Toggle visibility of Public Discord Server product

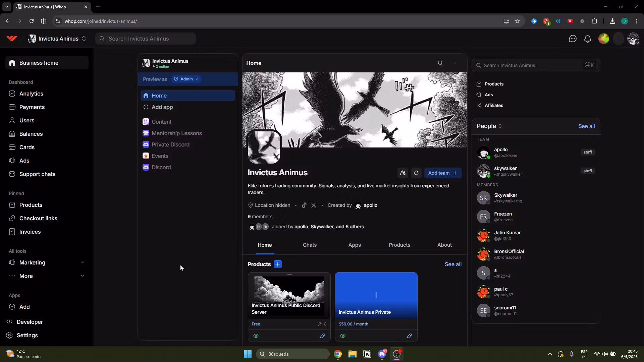(x=256, y=336)
